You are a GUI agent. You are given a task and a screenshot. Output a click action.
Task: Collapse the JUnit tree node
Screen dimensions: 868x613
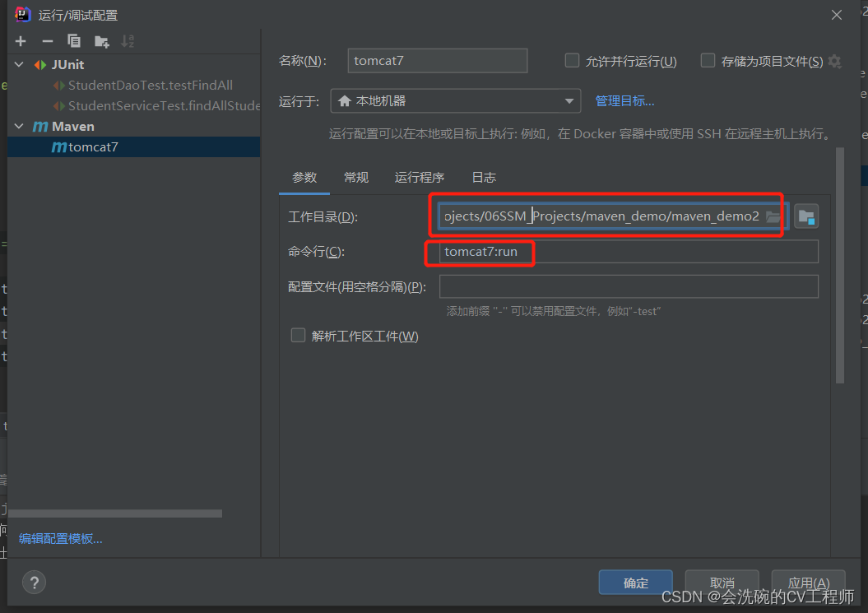(x=19, y=65)
